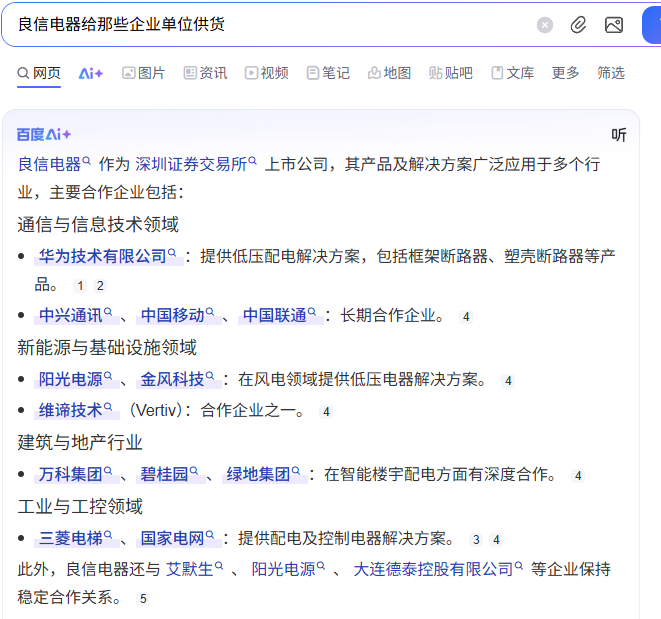Screen dimensions: 661x619
Task: Open the 碧桂园 link
Action: pyautogui.click(x=169, y=474)
